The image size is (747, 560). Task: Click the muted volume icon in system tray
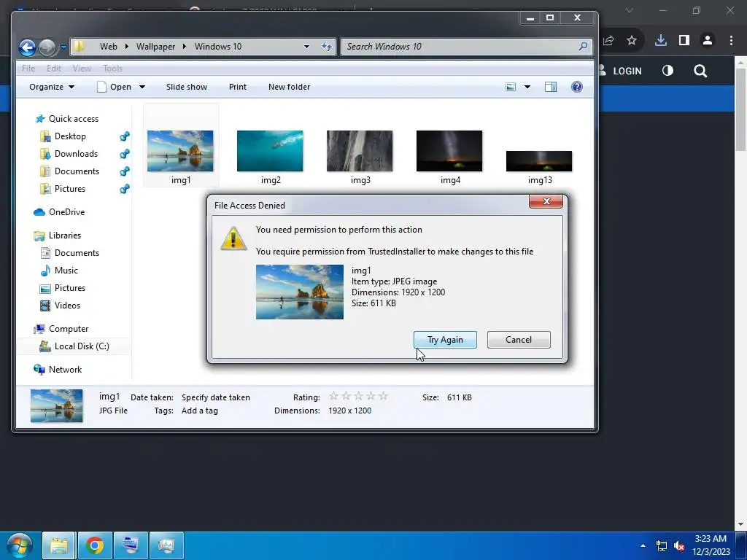679,545
